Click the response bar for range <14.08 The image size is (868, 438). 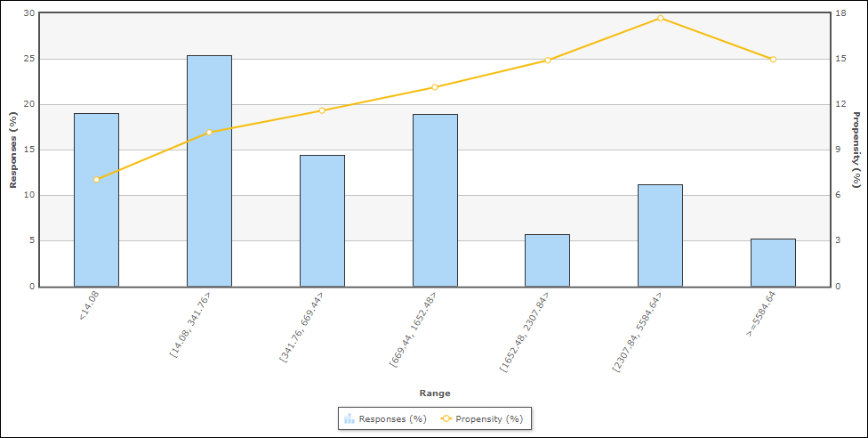click(x=96, y=199)
